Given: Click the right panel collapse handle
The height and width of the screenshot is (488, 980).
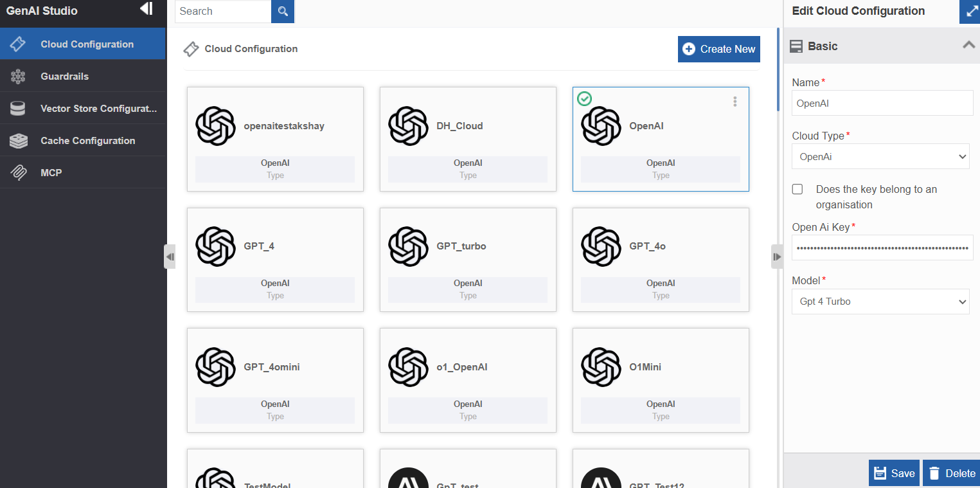Looking at the screenshot, I should tap(777, 257).
